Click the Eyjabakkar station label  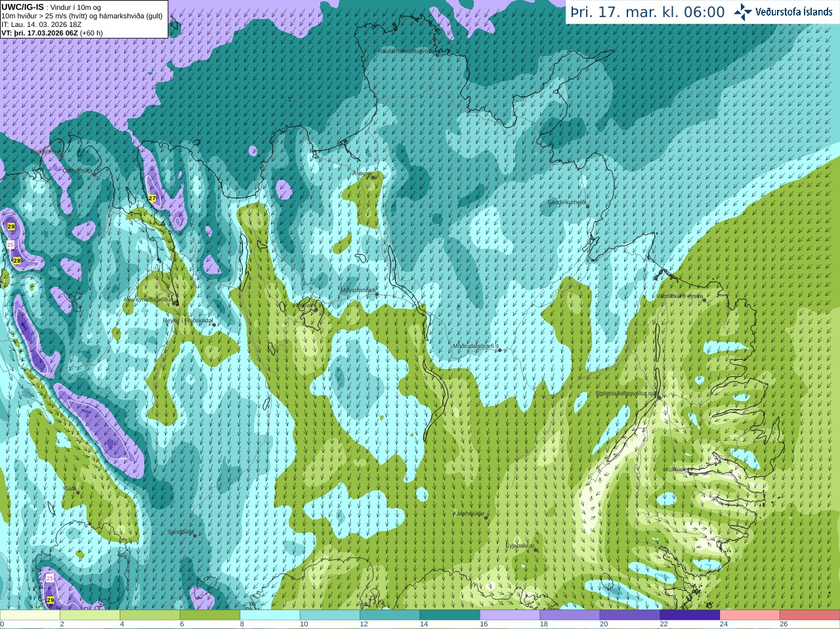(x=520, y=546)
